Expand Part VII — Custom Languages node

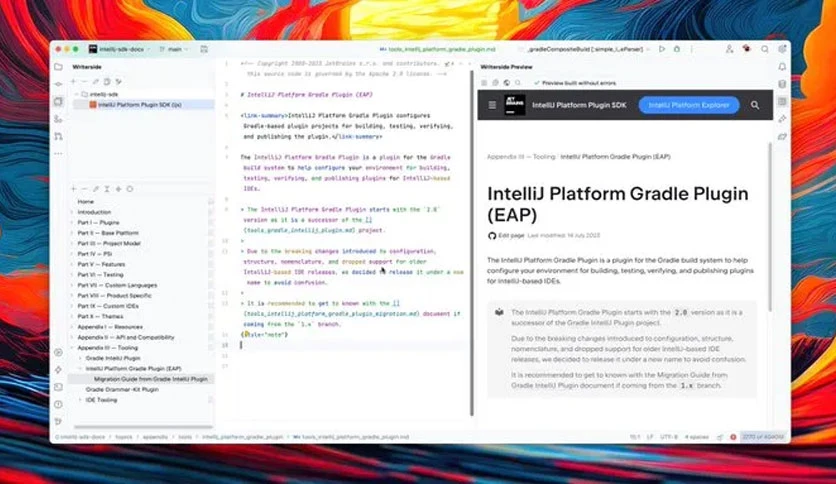73,285
